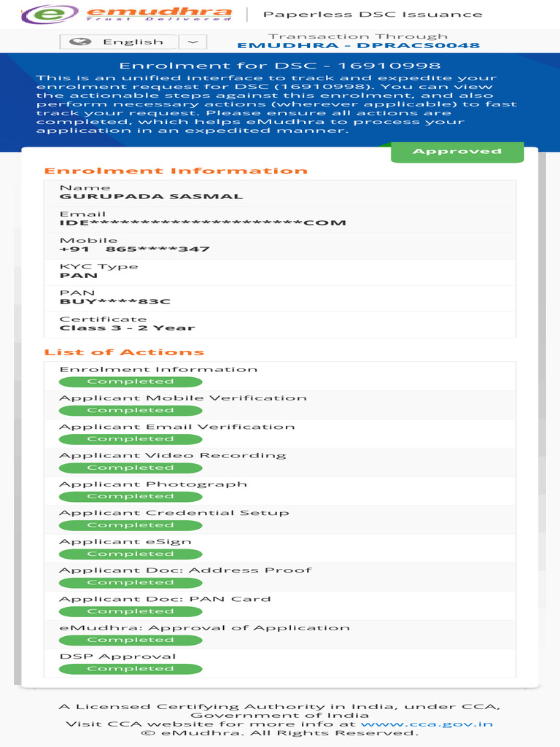Click the EMUDHRA - DPRACS0048 transaction text
Viewport: 560px width, 747px height.
[359, 46]
